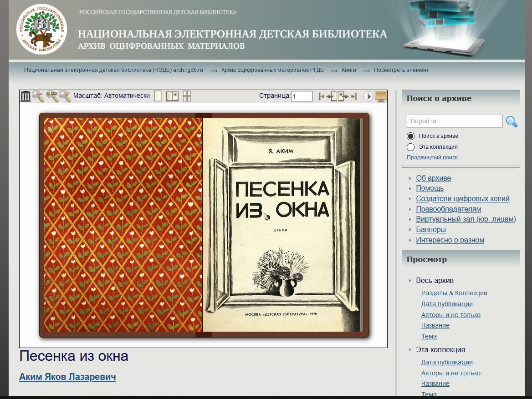The width and height of the screenshot is (532, 399).
Task: Click the 'Песенка из окна' heading below viewer
Action: [74, 356]
